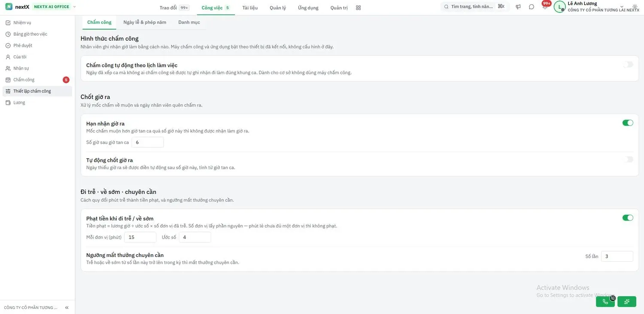Edit the Mỗi đơn vị (phút) field
The height and width of the screenshot is (314, 644).
click(x=140, y=237)
